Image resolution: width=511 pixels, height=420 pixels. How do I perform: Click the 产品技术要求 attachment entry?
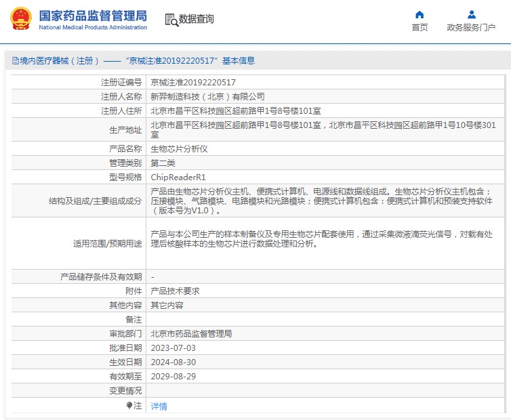click(x=175, y=291)
